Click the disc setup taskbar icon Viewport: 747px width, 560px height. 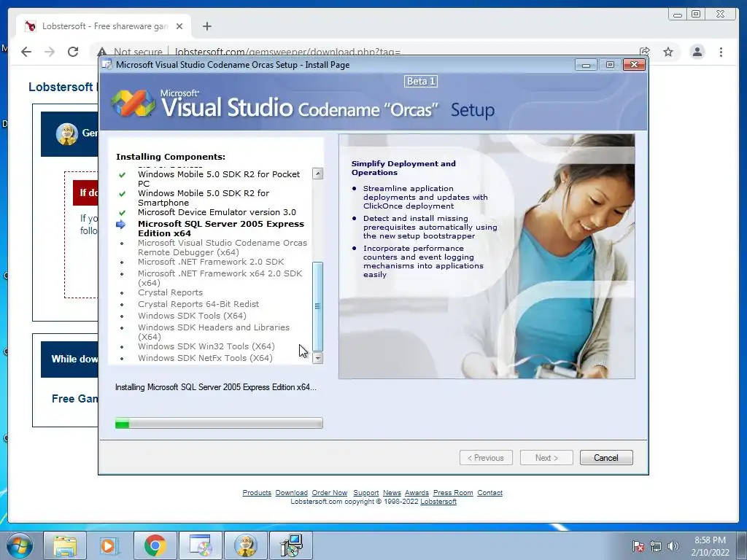tap(200, 545)
